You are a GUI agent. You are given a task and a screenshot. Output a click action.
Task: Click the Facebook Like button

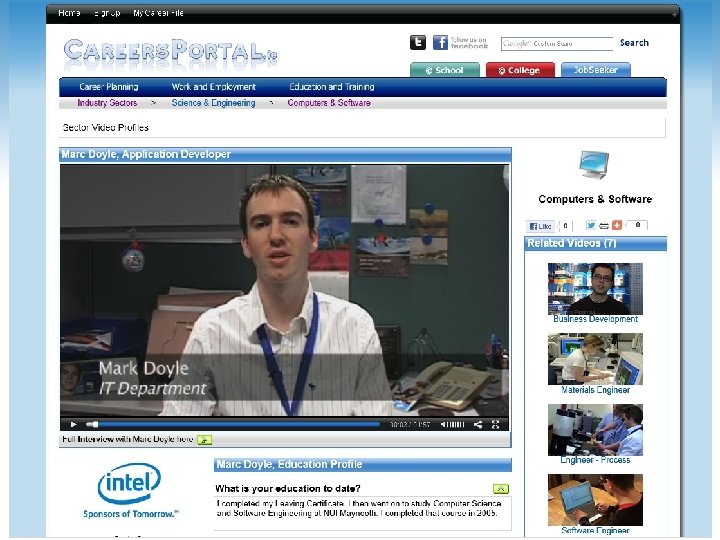click(540, 226)
